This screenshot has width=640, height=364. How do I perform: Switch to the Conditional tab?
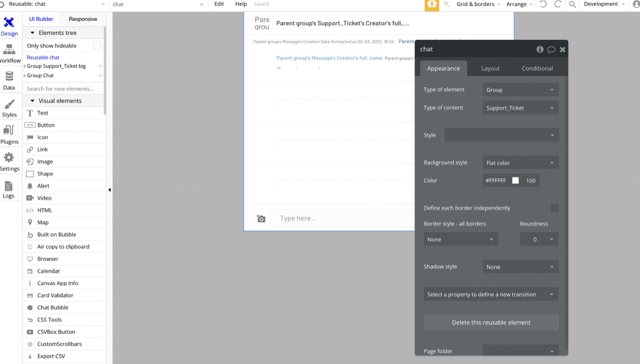click(x=537, y=69)
